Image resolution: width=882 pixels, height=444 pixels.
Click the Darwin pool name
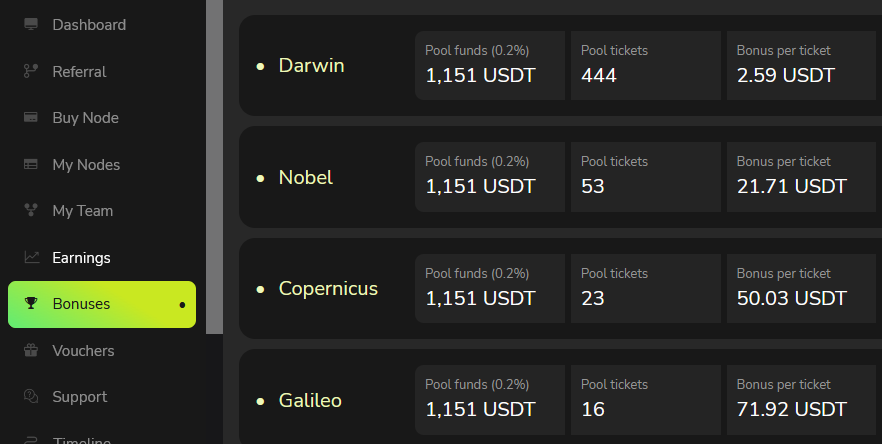311,65
